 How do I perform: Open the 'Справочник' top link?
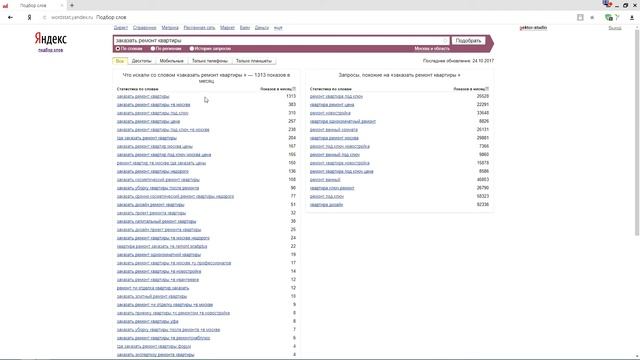(144, 28)
